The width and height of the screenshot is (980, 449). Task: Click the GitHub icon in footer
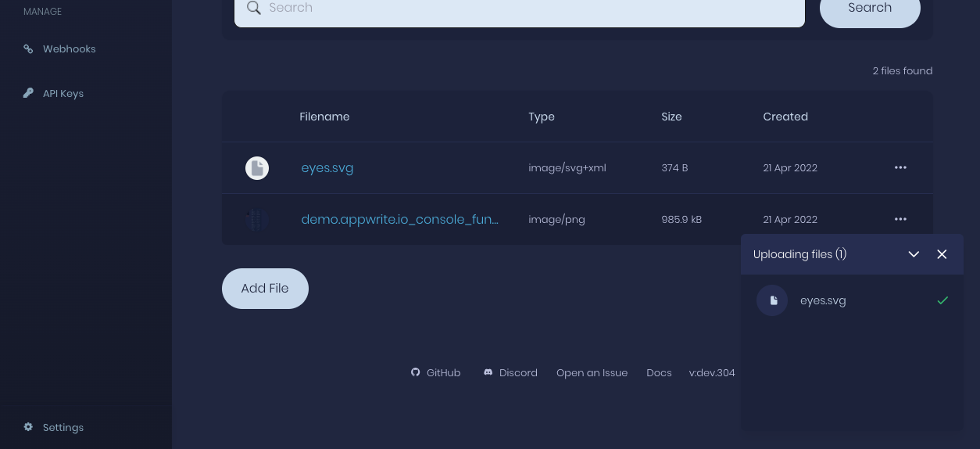pyautogui.click(x=416, y=372)
